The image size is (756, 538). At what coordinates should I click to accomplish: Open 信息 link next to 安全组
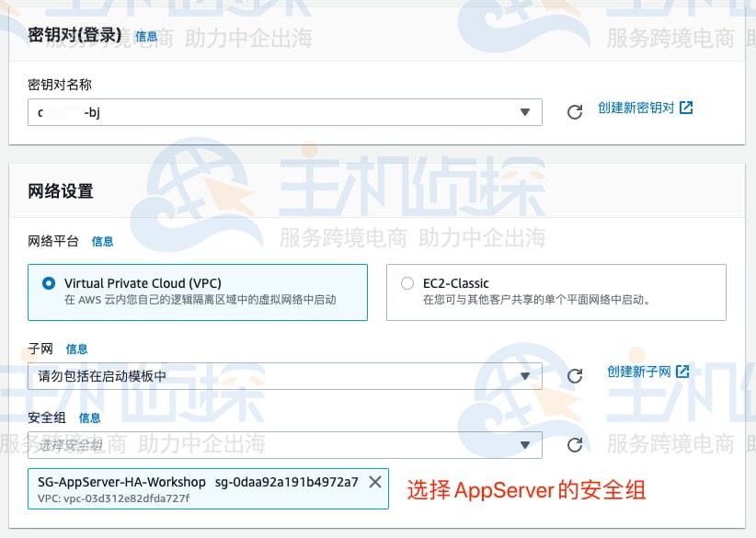click(90, 418)
